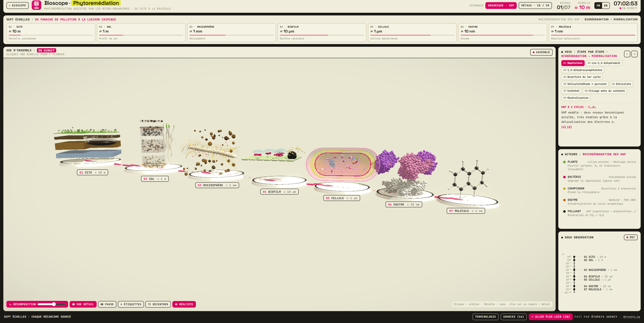Click the pink Bioscope app logo
Image resolution: width=644 pixels, height=323 pixels.
coord(37,5)
